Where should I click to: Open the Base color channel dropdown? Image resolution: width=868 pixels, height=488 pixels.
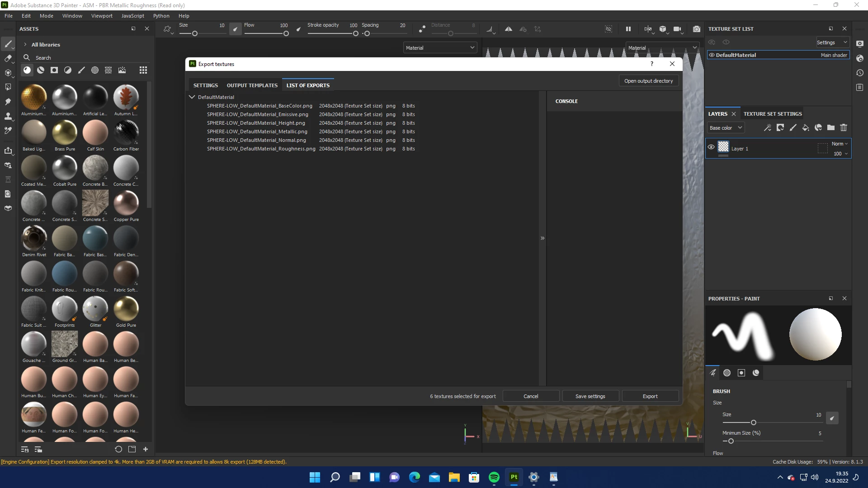point(726,128)
